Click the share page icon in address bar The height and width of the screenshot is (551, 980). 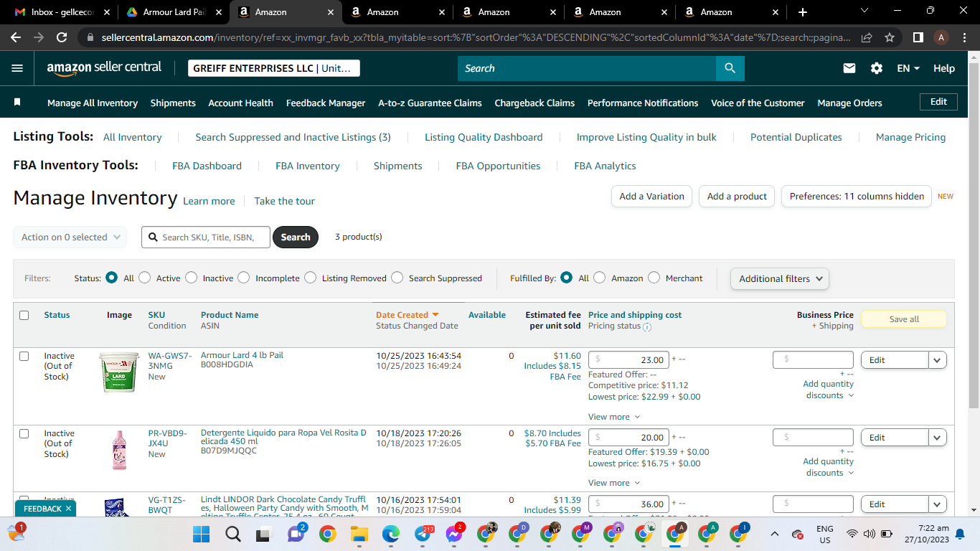tap(867, 37)
